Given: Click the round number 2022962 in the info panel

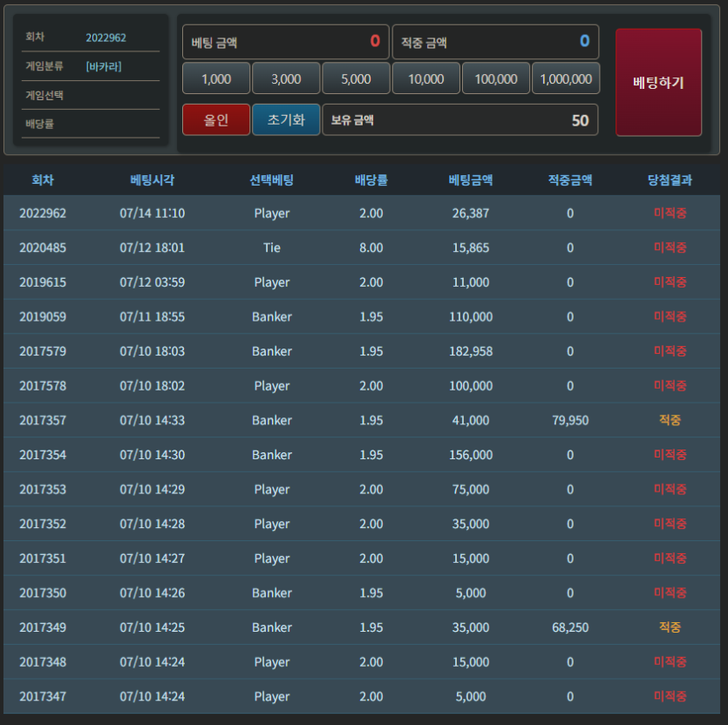Looking at the screenshot, I should pyautogui.click(x=105, y=37).
